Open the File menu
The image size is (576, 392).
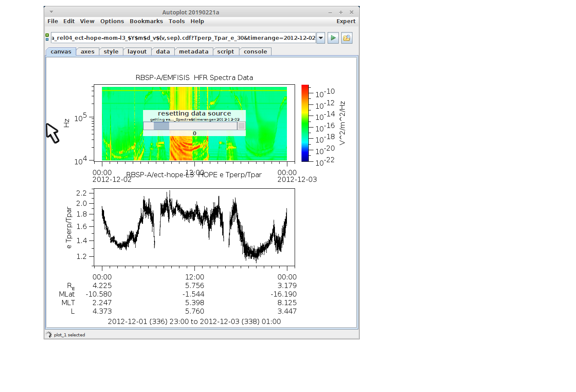coord(53,21)
